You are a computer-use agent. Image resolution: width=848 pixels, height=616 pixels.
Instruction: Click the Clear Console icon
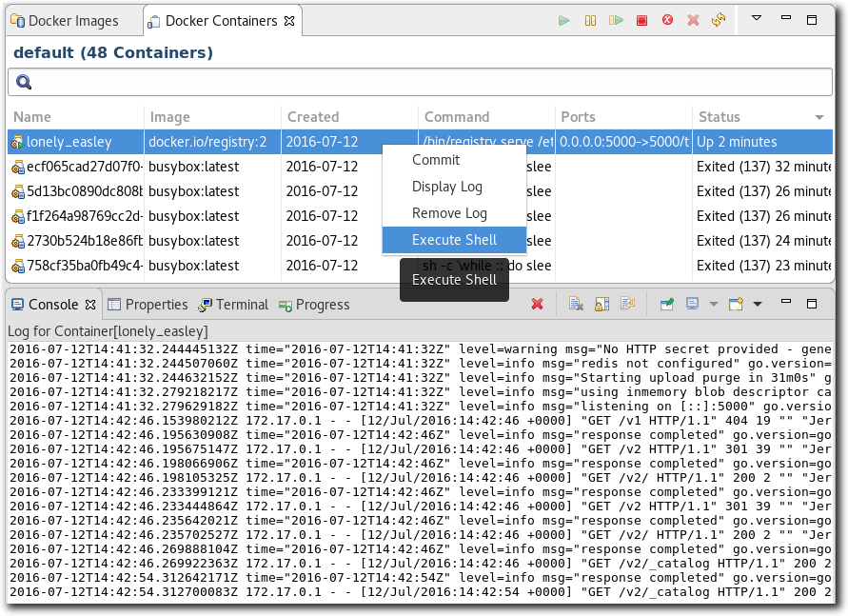point(576,305)
